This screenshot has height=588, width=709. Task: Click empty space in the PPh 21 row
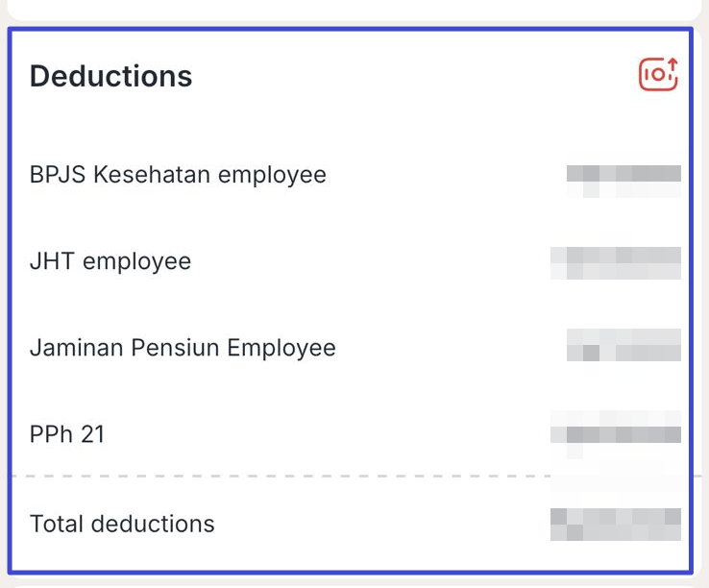pos(328,434)
